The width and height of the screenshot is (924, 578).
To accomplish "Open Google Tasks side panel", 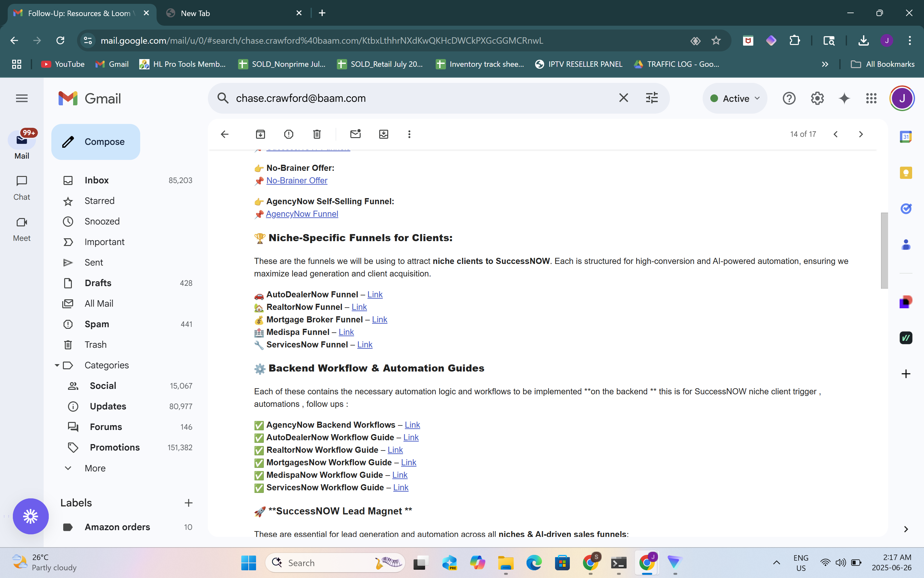I will tap(906, 209).
